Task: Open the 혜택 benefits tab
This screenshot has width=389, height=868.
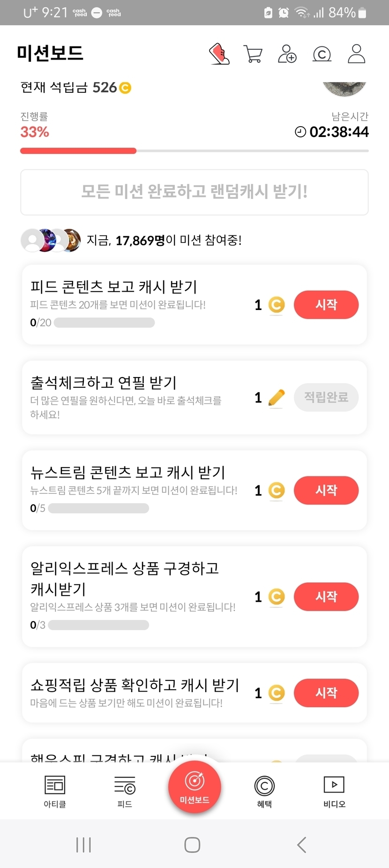Action: (264, 791)
